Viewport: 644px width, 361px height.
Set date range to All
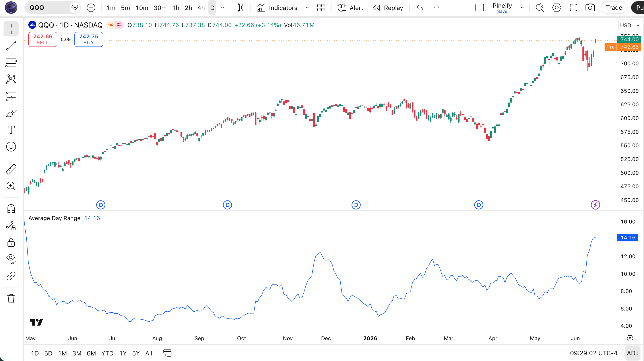pyautogui.click(x=149, y=353)
